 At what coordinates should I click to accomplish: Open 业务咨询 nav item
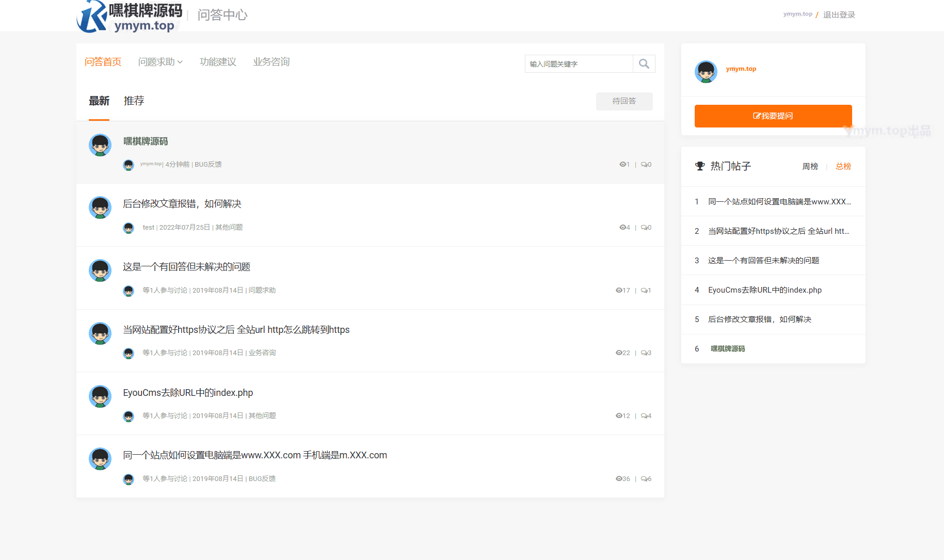271,62
